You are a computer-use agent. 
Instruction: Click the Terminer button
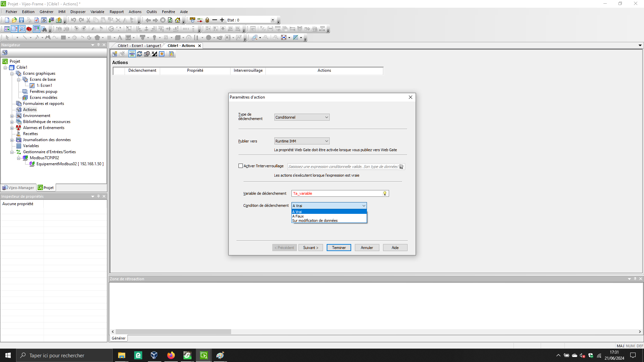point(339,248)
